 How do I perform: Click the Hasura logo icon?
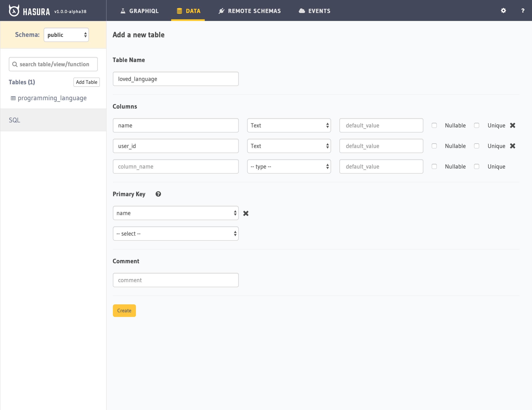coord(14,11)
